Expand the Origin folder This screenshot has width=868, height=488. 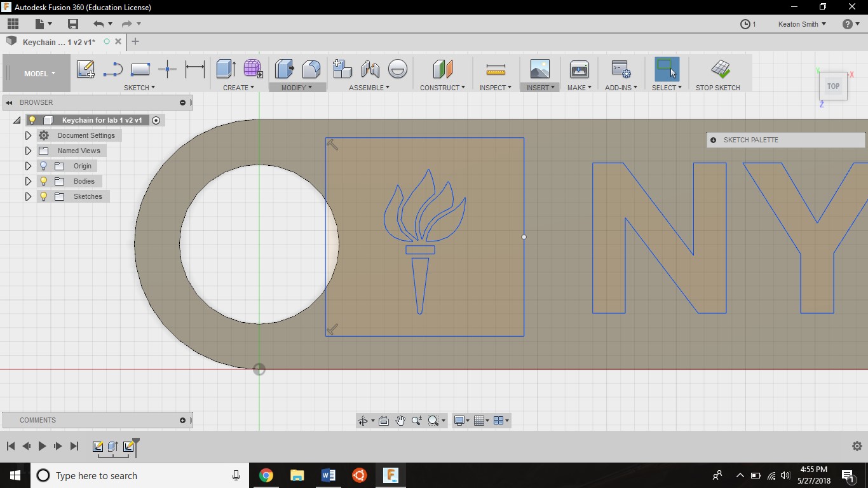coord(28,166)
